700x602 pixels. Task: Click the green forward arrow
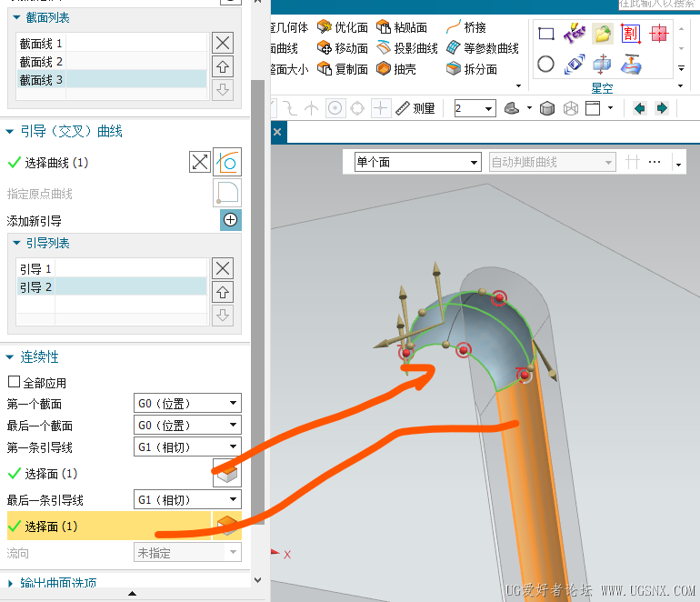(662, 108)
